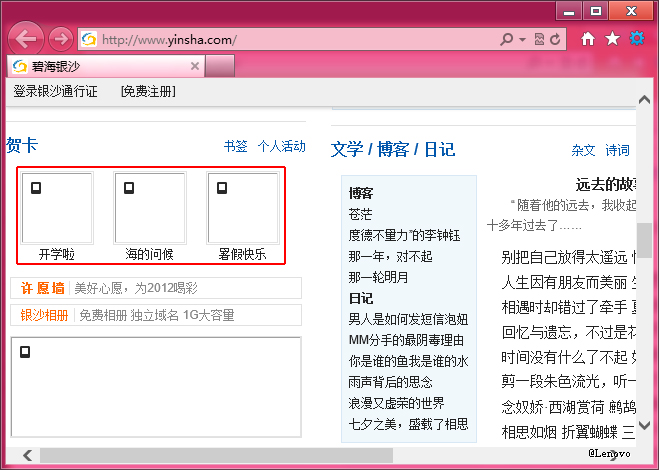
Task: Open the 个人活动 link
Action: pyautogui.click(x=282, y=146)
